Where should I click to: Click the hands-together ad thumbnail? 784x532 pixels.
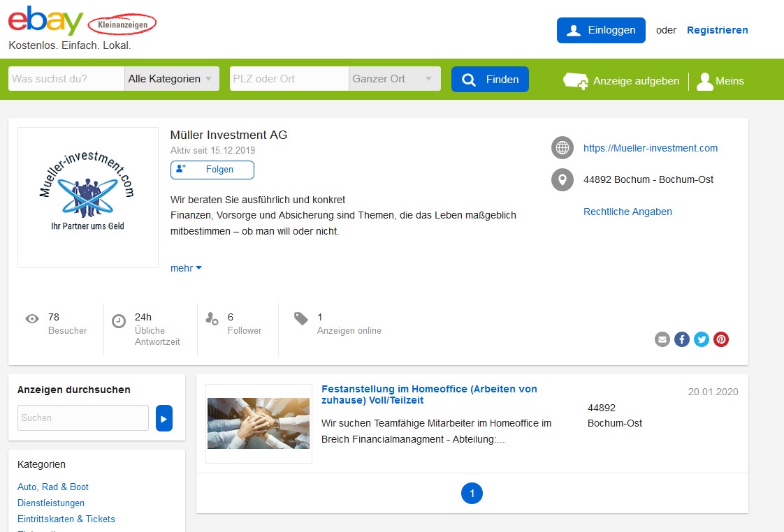259,424
